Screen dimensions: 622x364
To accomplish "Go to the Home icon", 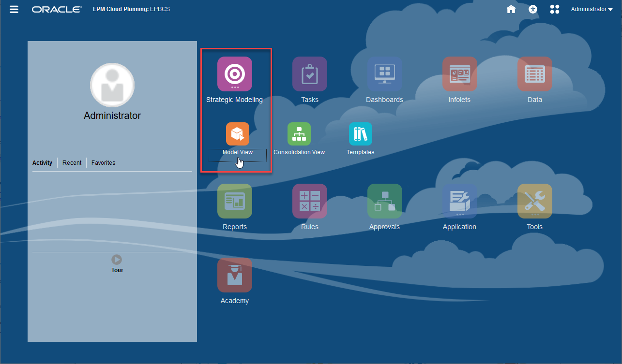I will point(511,9).
